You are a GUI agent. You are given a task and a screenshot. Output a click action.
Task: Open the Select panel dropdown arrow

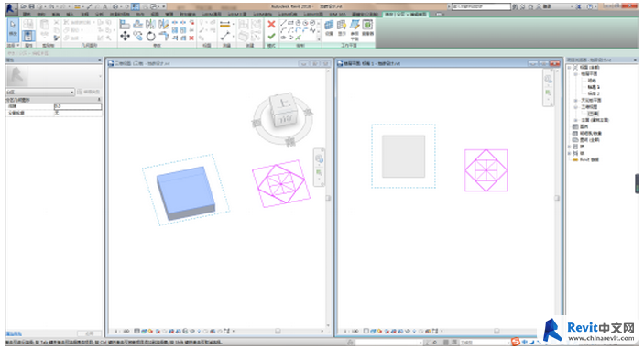pyautogui.click(x=17, y=45)
